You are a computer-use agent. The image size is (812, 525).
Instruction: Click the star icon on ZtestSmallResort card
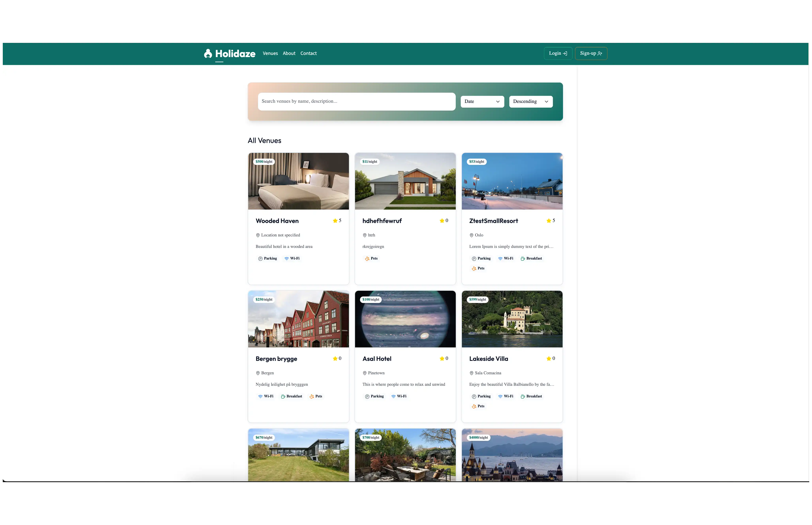click(x=549, y=221)
